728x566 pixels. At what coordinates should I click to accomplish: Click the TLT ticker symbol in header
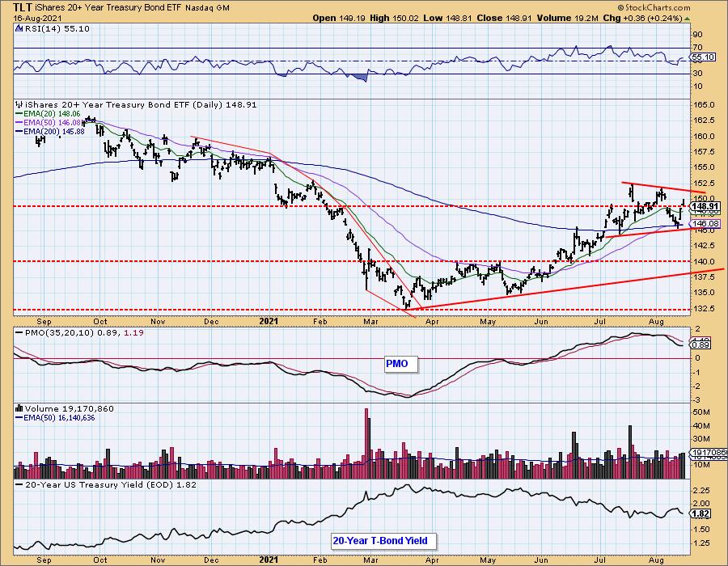pos(22,7)
